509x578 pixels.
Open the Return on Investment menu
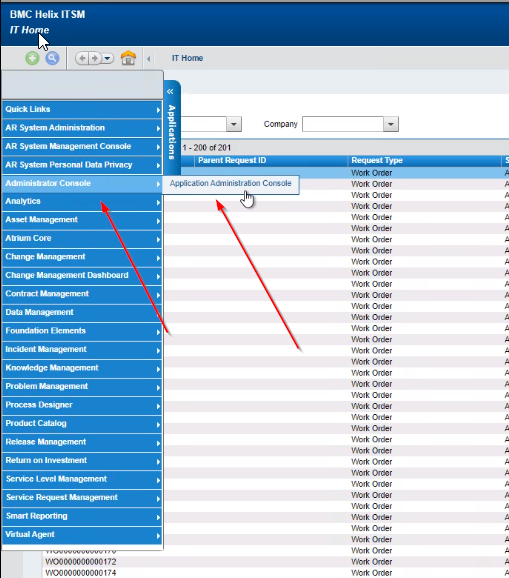pos(82,460)
